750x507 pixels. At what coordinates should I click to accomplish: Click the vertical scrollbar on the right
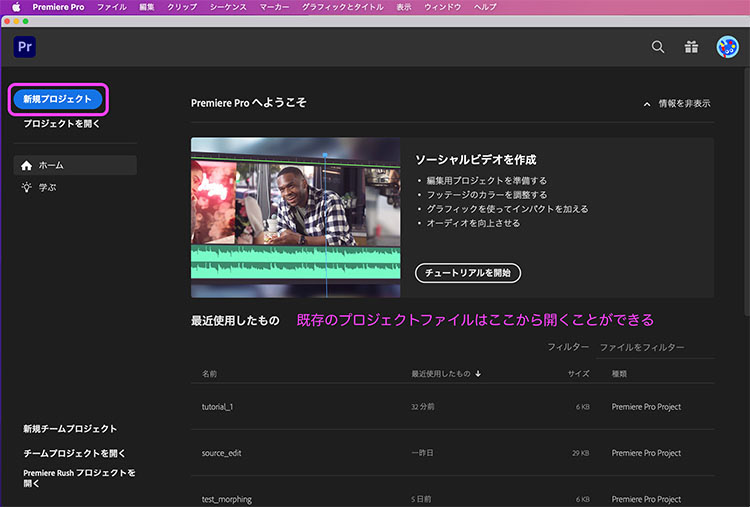(x=747, y=191)
